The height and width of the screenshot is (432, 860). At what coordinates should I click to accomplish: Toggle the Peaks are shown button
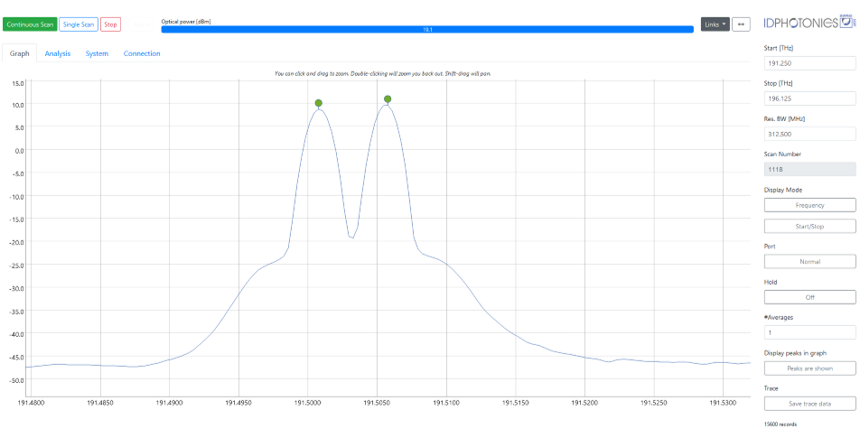click(809, 368)
